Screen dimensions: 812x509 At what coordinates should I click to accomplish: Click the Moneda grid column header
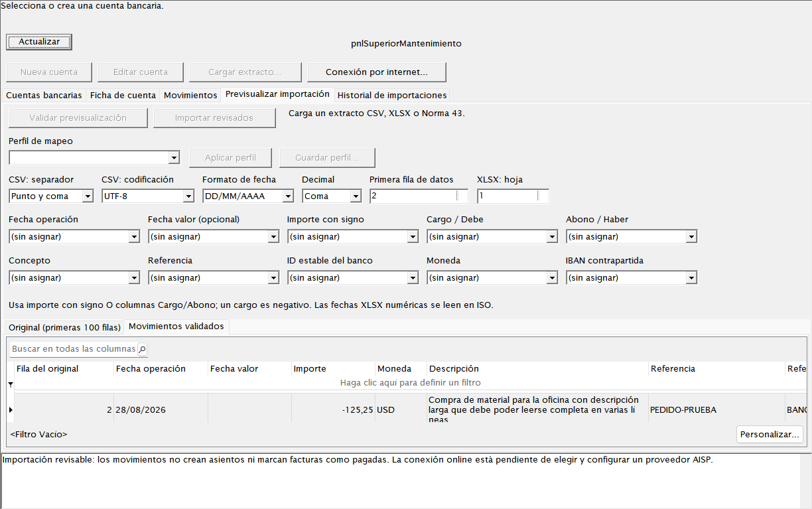pyautogui.click(x=401, y=369)
